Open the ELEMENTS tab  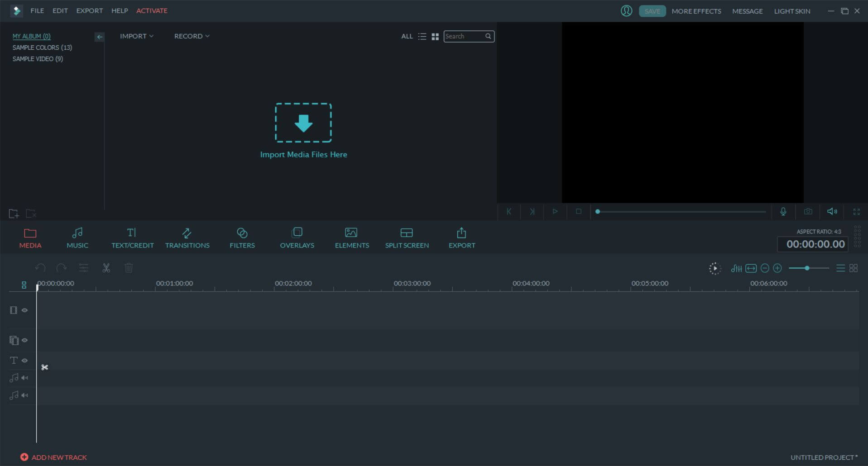coord(352,238)
